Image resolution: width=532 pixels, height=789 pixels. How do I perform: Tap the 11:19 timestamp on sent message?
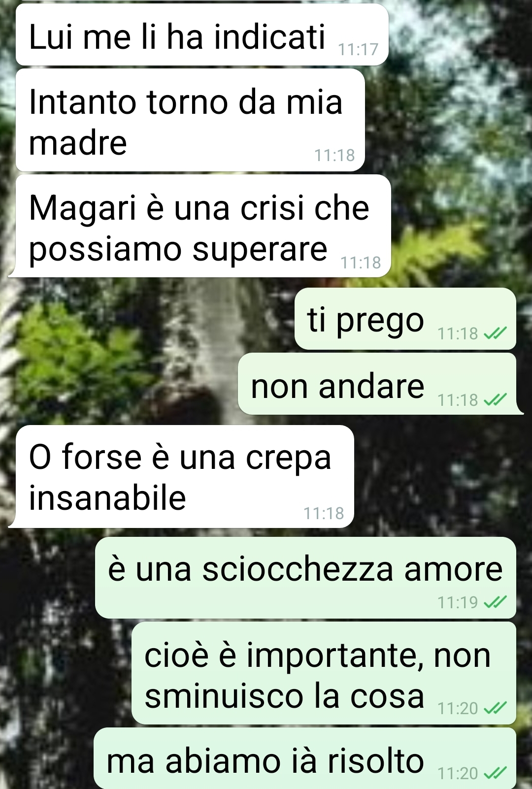(458, 602)
